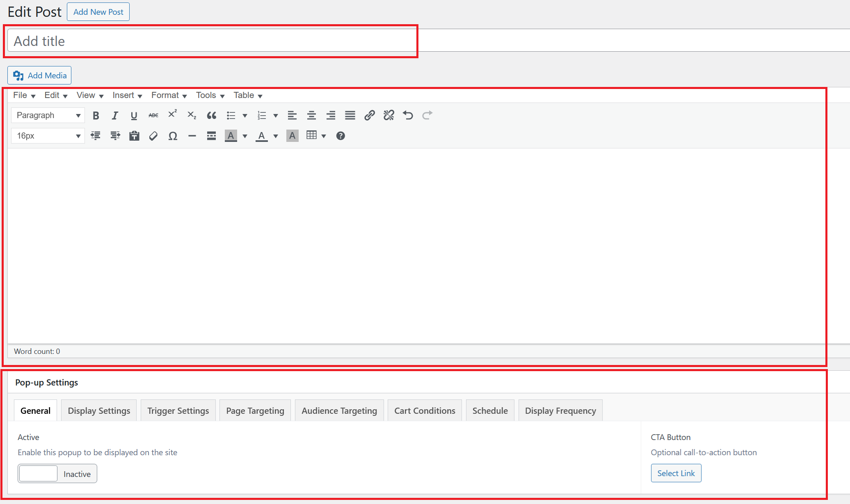Viewport: 850px width, 504px height.
Task: Switch to Schedule tab
Action: point(490,410)
